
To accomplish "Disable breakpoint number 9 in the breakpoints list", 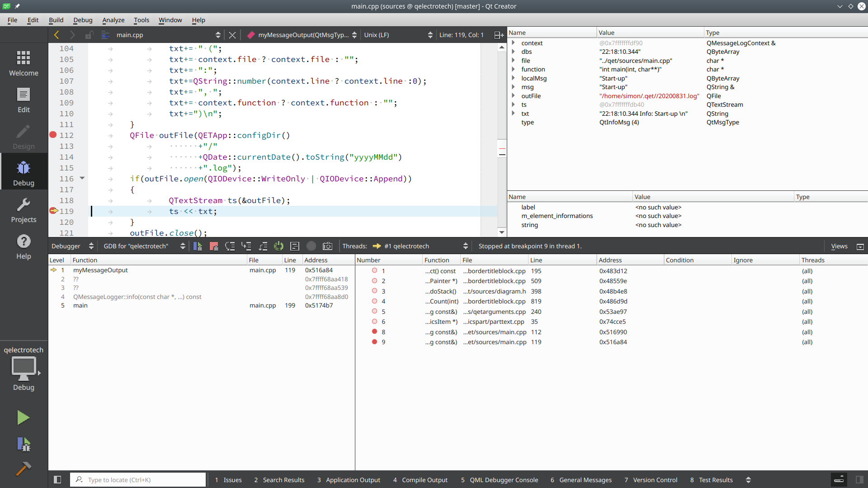I will (374, 342).
